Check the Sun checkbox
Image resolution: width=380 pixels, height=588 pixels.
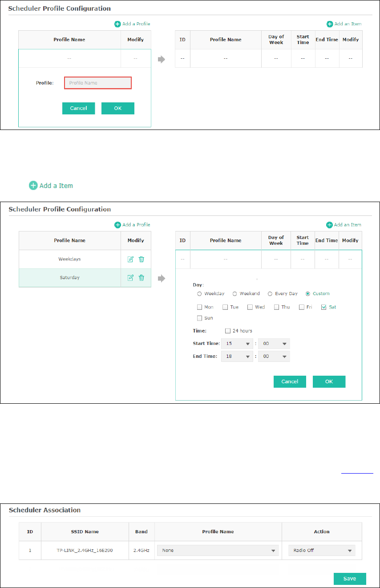[200, 318]
